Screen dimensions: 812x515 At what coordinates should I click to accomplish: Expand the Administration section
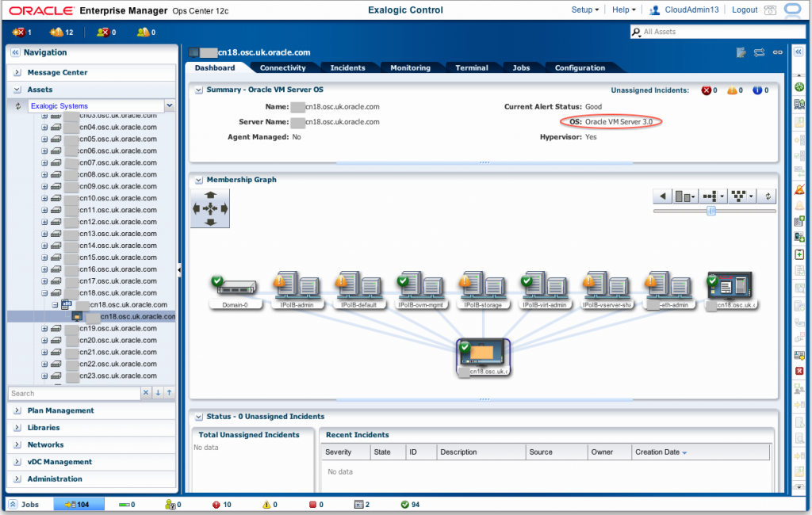(x=17, y=479)
